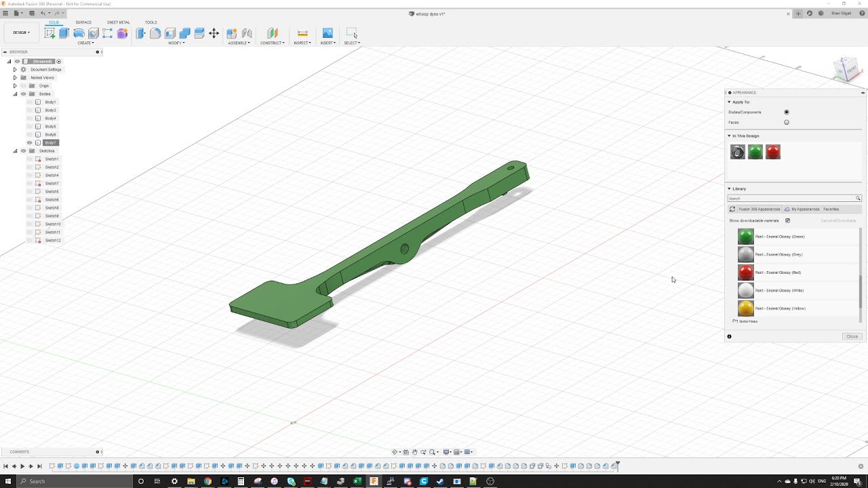Viewport: 868px width, 488px height.
Task: Click the Select window selection icon
Action: [351, 33]
